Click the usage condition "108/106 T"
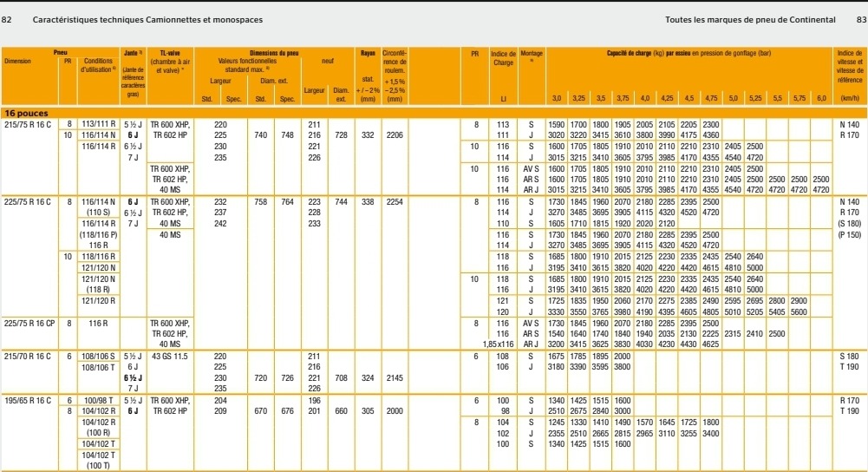 point(99,367)
